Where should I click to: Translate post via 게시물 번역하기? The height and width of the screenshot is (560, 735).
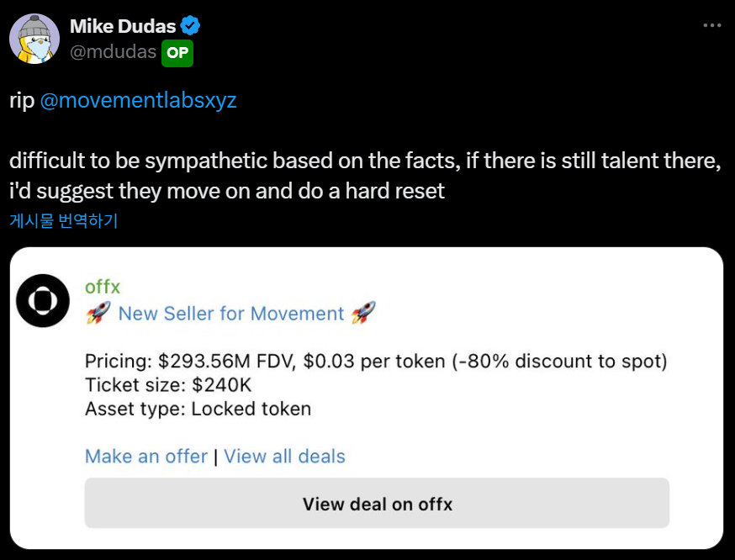point(64,221)
